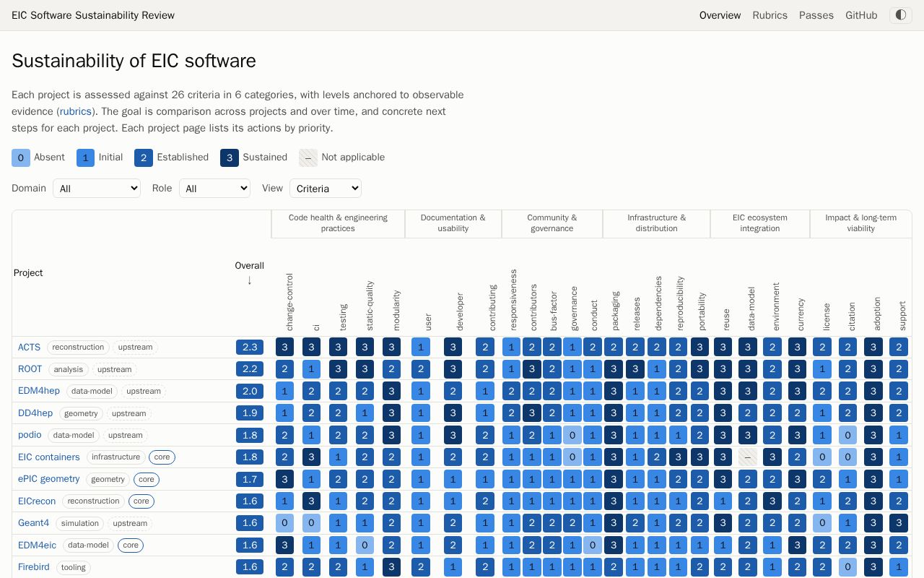Image resolution: width=924 pixels, height=578 pixels.
Task: Click Geant4's support score cell
Action: point(899,523)
